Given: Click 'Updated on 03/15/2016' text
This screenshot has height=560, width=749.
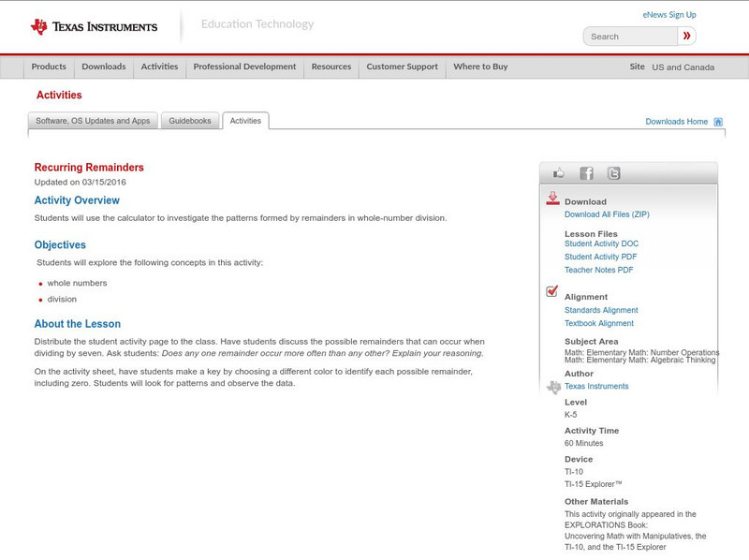Looking at the screenshot, I should (x=81, y=182).
